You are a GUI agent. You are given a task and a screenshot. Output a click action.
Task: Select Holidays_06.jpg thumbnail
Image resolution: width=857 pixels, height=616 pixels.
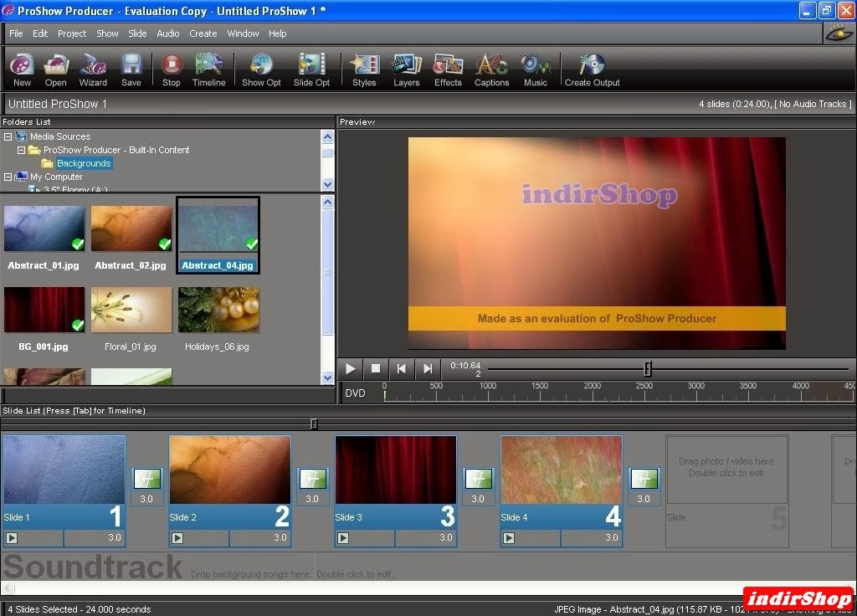(218, 310)
